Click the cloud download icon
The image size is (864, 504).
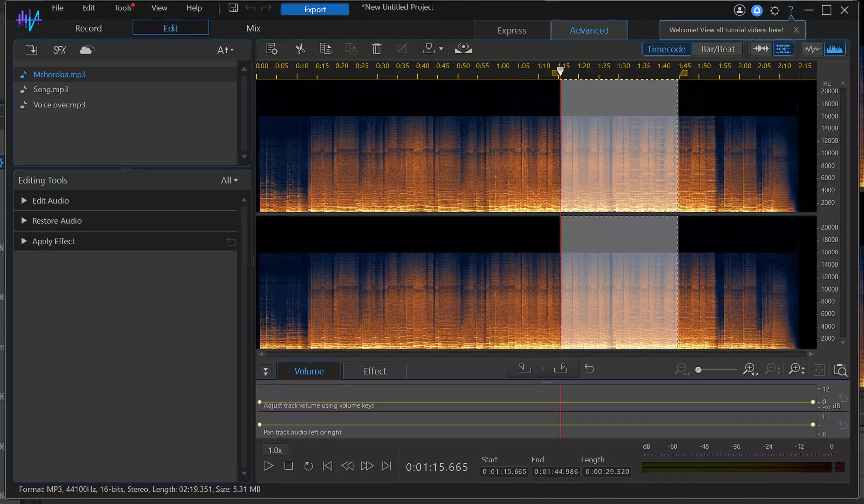(87, 50)
